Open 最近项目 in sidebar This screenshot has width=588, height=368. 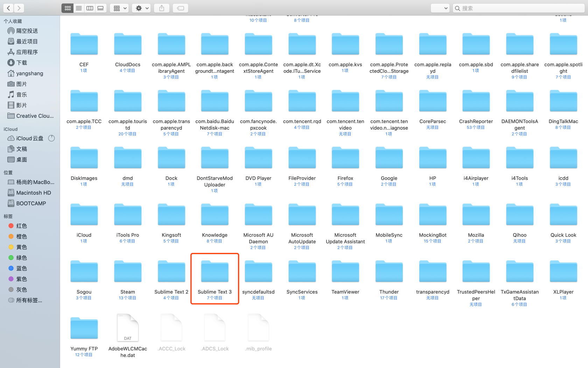pyautogui.click(x=27, y=41)
